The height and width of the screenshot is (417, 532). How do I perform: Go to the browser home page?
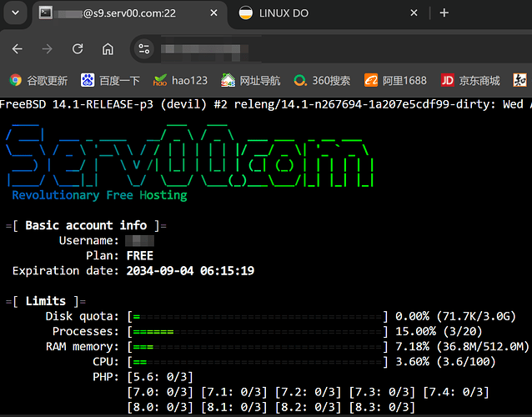108,48
